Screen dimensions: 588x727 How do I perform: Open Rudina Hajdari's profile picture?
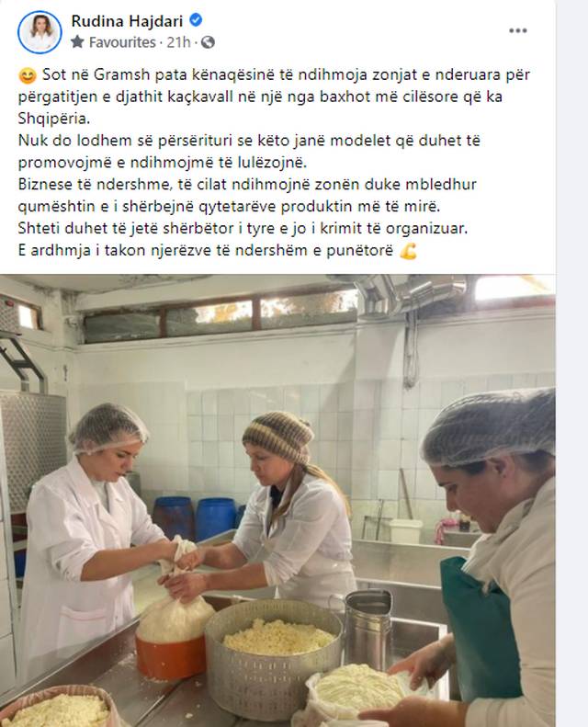[40, 32]
